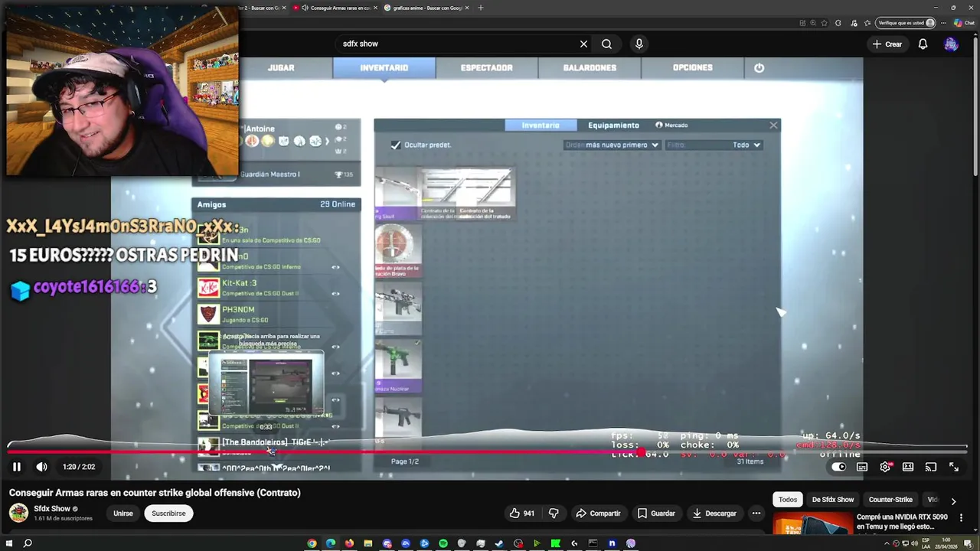This screenshot has width=980, height=551.
Task: Open the Sfdx Show channel name link
Action: point(52,509)
